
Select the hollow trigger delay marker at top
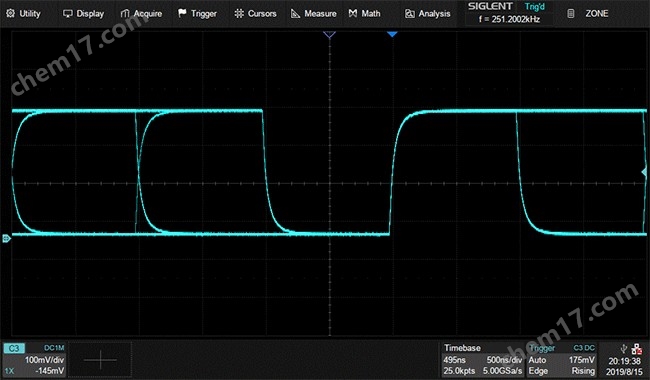(x=329, y=34)
